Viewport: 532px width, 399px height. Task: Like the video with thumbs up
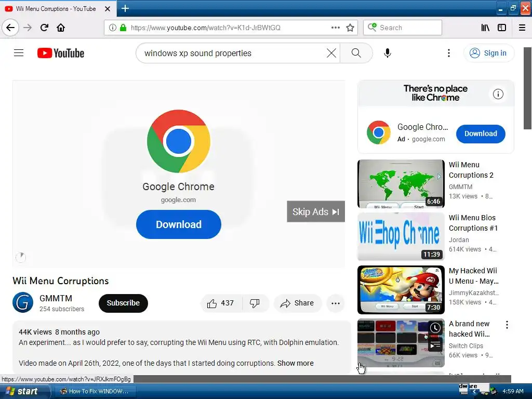pos(220,303)
